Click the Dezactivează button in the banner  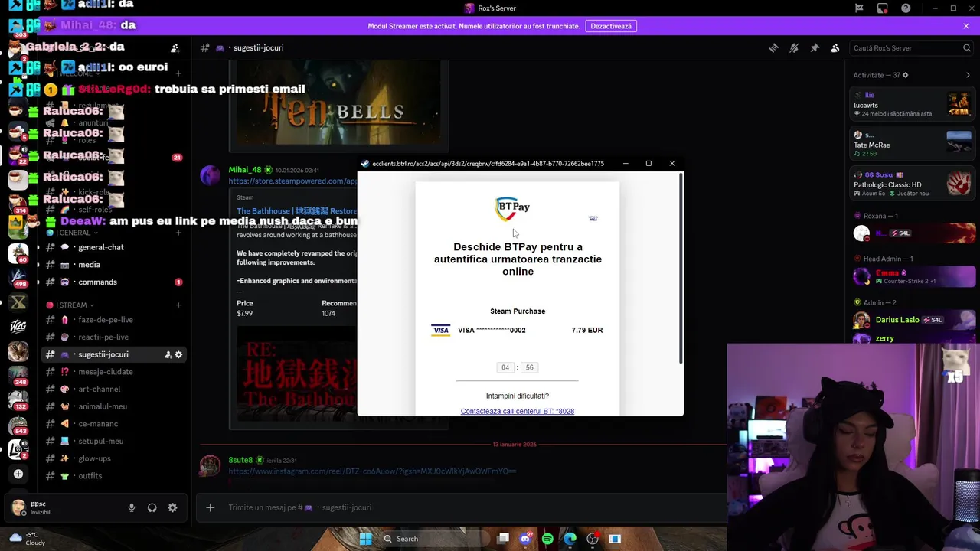coord(611,26)
